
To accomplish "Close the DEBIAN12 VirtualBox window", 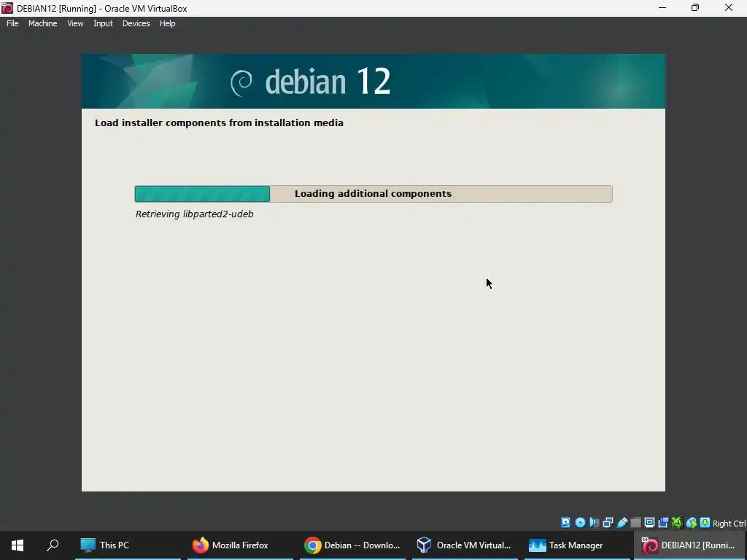I will click(729, 8).
